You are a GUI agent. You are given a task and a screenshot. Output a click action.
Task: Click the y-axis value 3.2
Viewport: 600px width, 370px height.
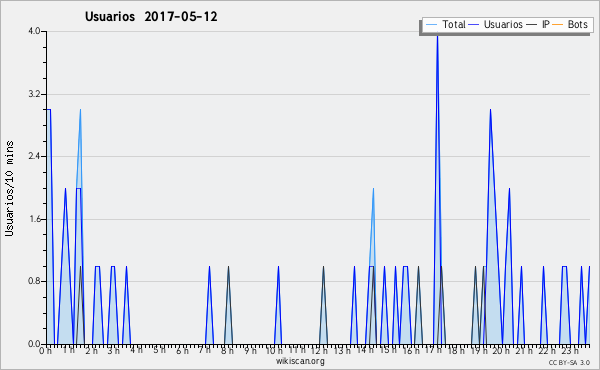pos(34,94)
